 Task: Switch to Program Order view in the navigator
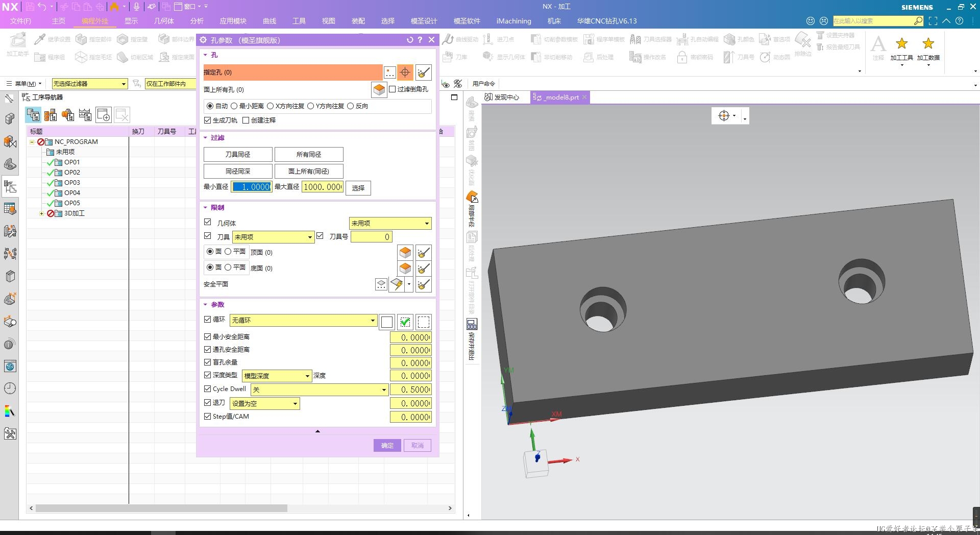pos(34,115)
